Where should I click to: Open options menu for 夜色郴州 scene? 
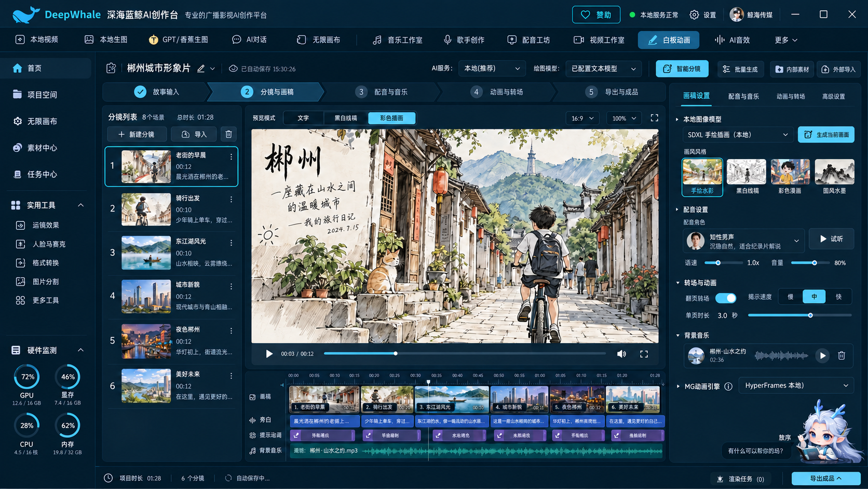pos(232,331)
